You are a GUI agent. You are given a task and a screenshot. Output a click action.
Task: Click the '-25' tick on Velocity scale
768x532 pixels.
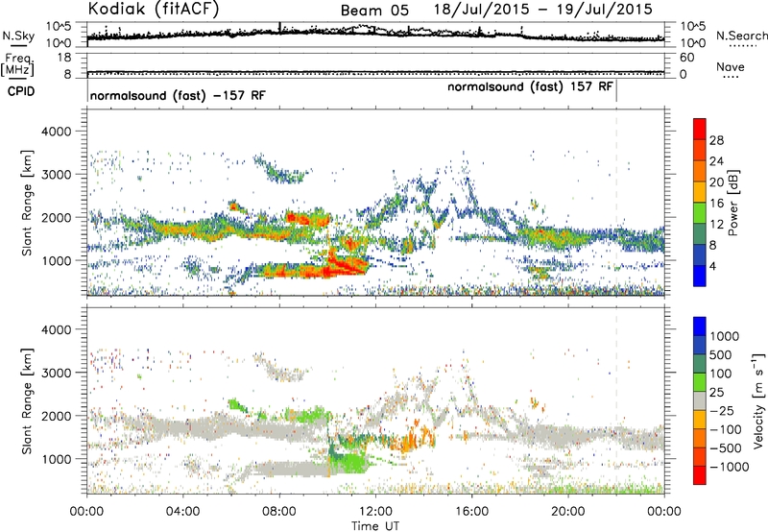(722, 410)
